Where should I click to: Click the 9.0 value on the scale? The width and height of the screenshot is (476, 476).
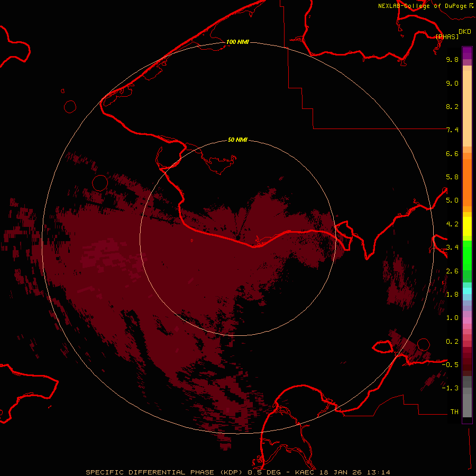pyautogui.click(x=452, y=83)
